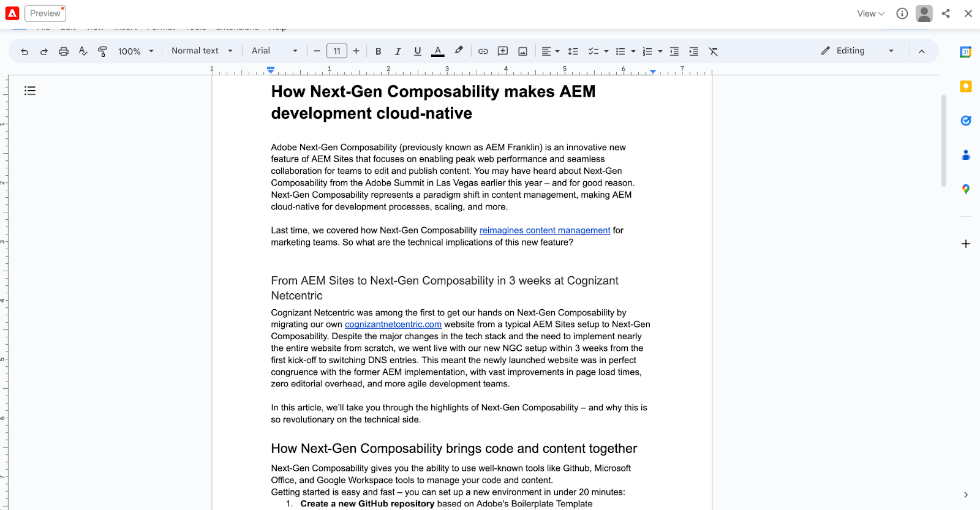
Task: Open the Arial font dropdown
Action: (274, 51)
